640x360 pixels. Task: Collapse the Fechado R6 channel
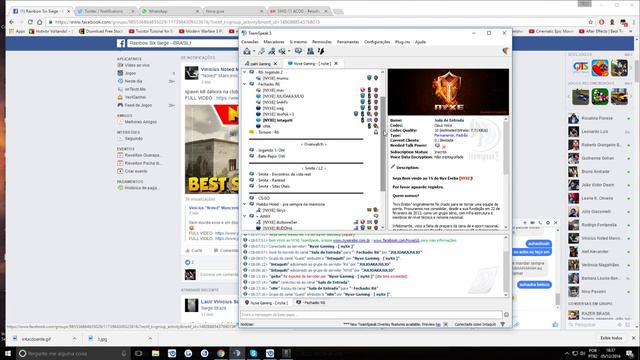tap(245, 84)
